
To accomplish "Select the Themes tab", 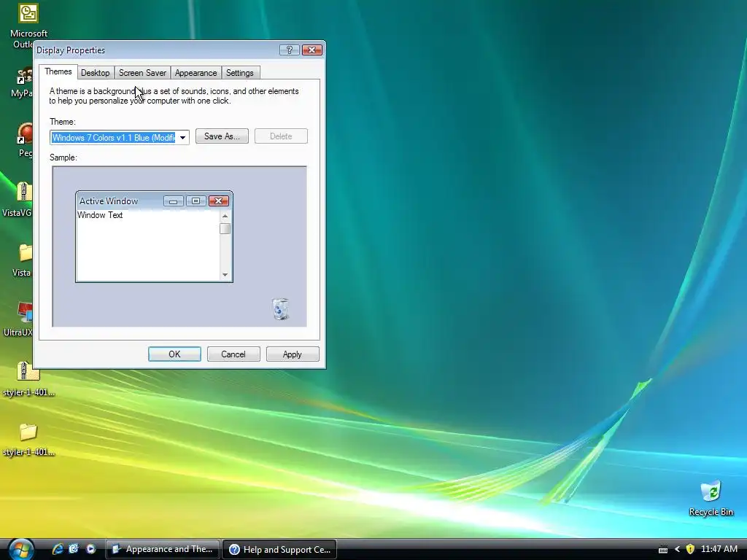I will (58, 71).
